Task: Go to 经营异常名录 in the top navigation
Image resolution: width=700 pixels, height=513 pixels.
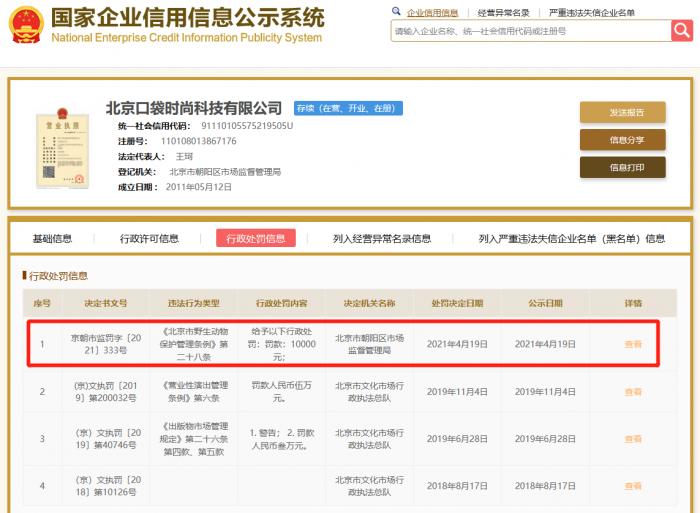Action: (504, 13)
